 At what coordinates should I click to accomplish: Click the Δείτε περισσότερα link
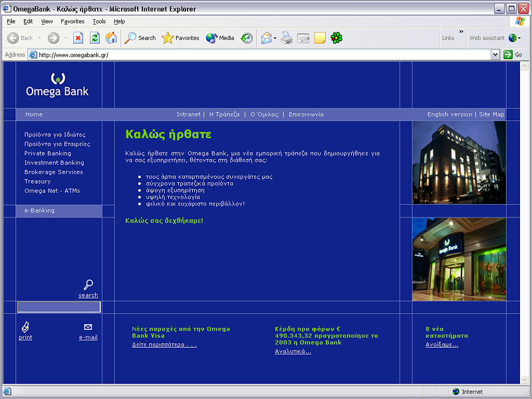coord(164,344)
